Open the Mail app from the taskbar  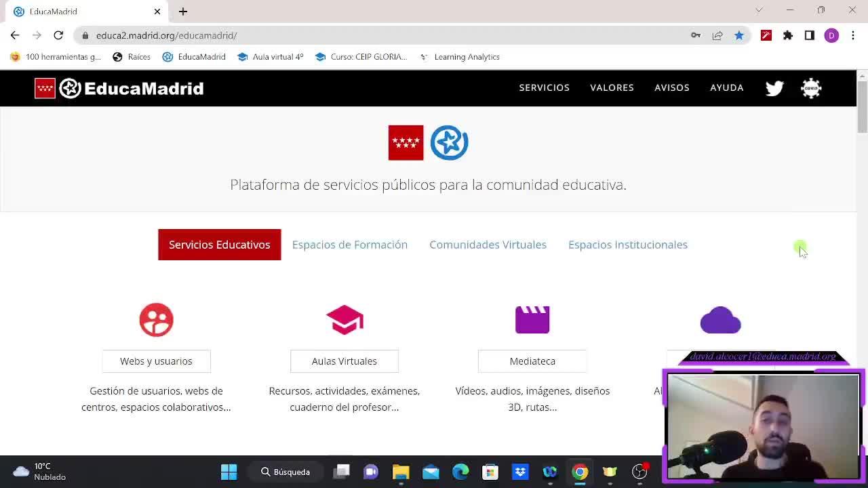click(x=431, y=472)
